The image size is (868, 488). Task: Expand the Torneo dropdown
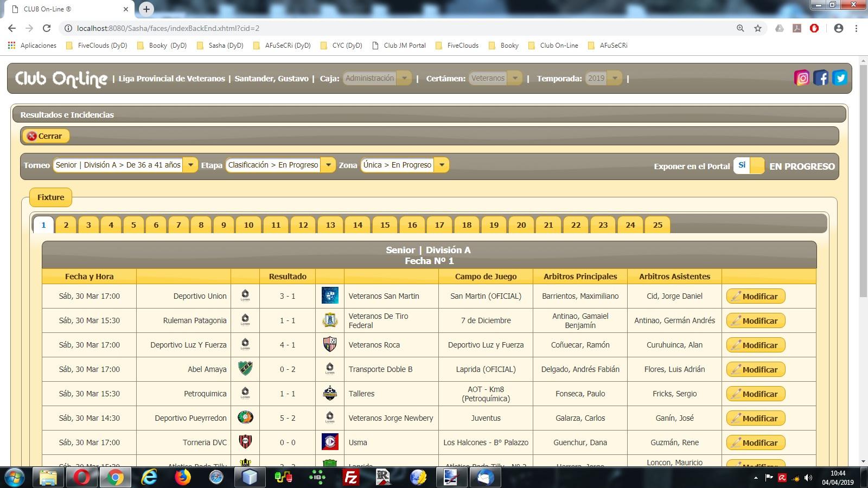click(x=125, y=165)
